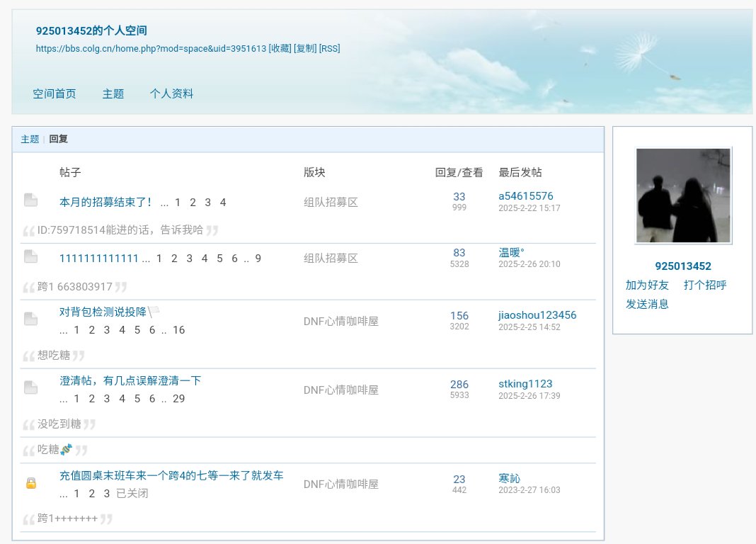The height and width of the screenshot is (544, 756).
Task: Click the space URL link
Action: click(151, 48)
